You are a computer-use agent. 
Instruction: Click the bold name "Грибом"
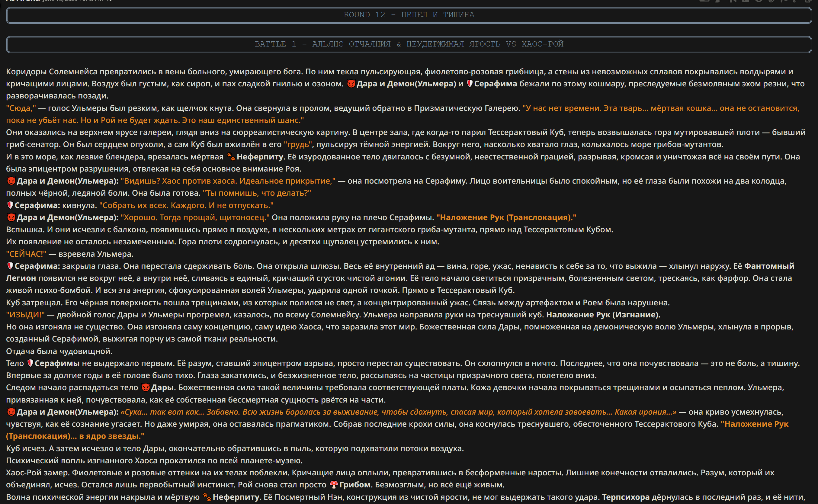pos(355,485)
